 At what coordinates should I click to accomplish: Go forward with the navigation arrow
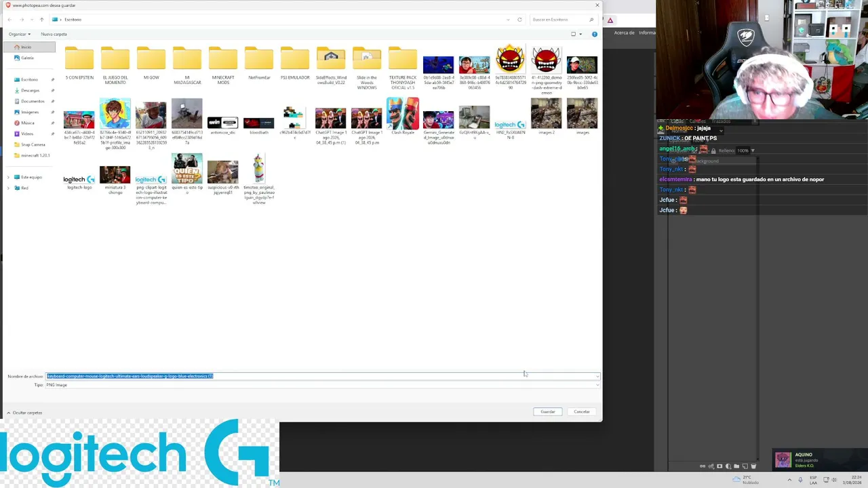[x=22, y=20]
